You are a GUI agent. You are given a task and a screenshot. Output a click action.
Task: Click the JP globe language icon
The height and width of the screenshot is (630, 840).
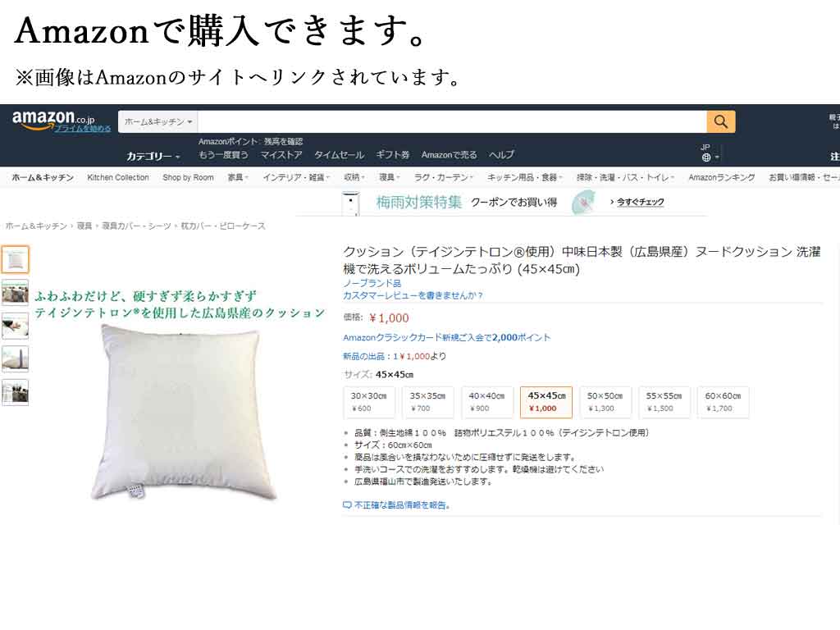[x=706, y=157]
